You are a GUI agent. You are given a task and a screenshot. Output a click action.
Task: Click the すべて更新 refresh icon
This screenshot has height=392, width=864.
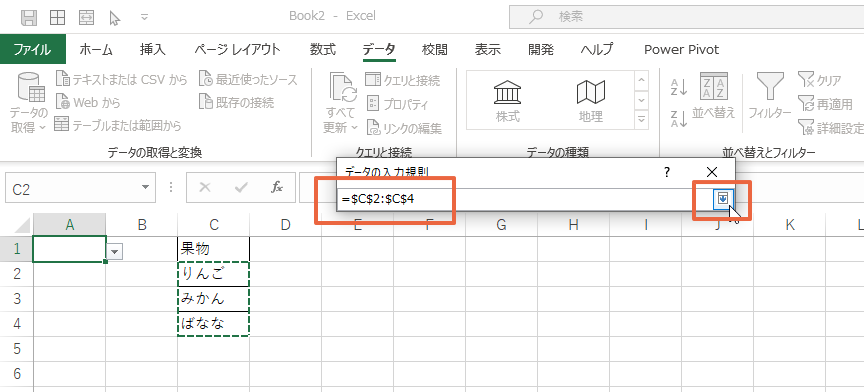pyautogui.click(x=343, y=87)
